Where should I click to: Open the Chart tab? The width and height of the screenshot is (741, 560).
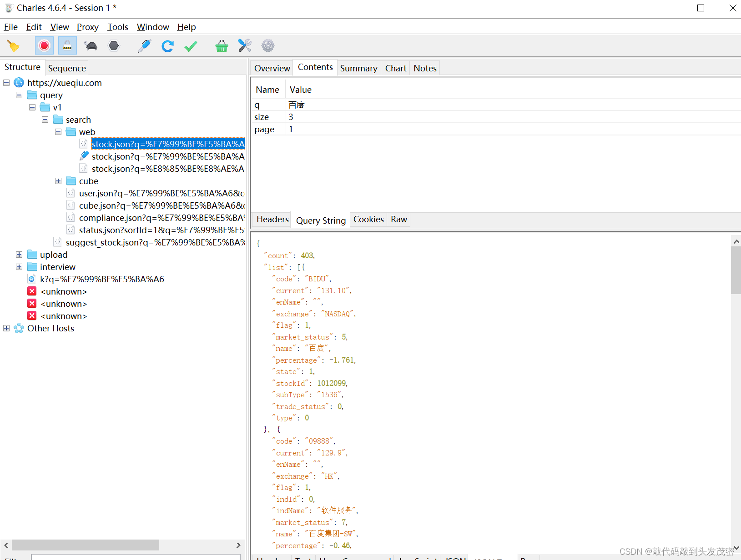pos(396,68)
